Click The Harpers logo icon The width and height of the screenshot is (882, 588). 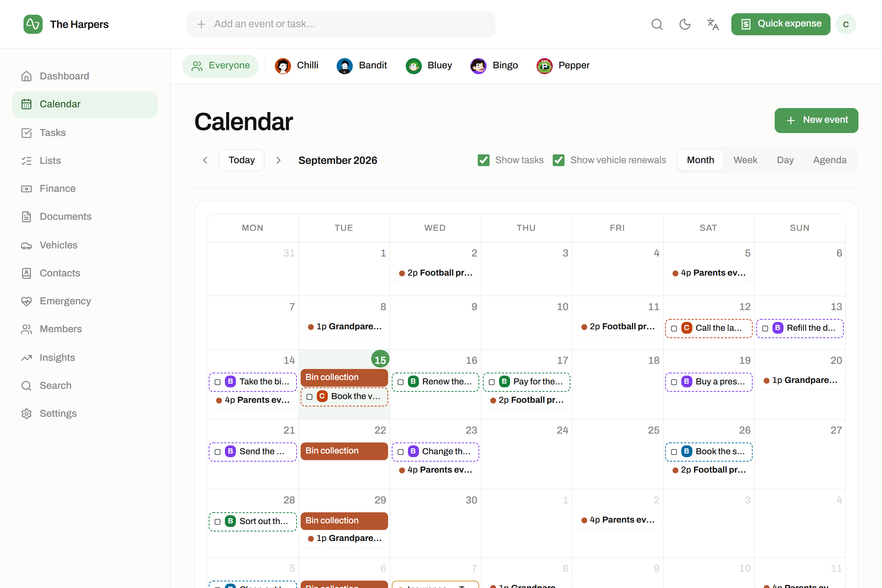point(33,24)
